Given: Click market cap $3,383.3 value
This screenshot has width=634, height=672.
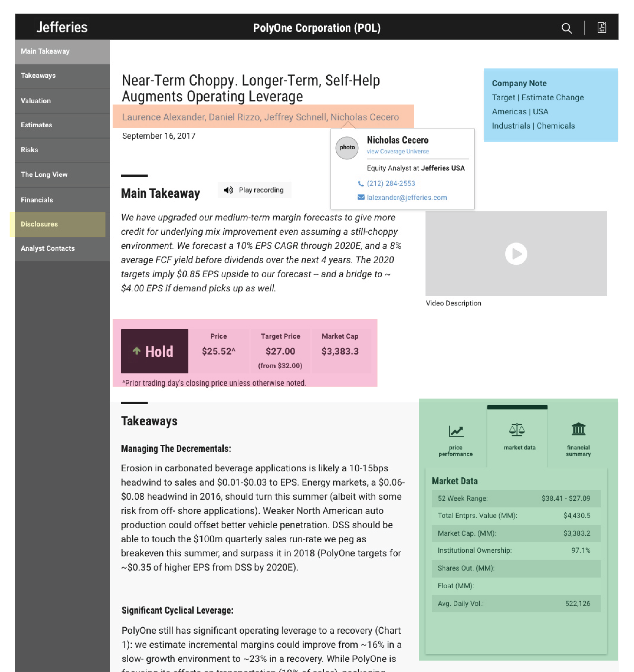Looking at the screenshot, I should point(340,351).
